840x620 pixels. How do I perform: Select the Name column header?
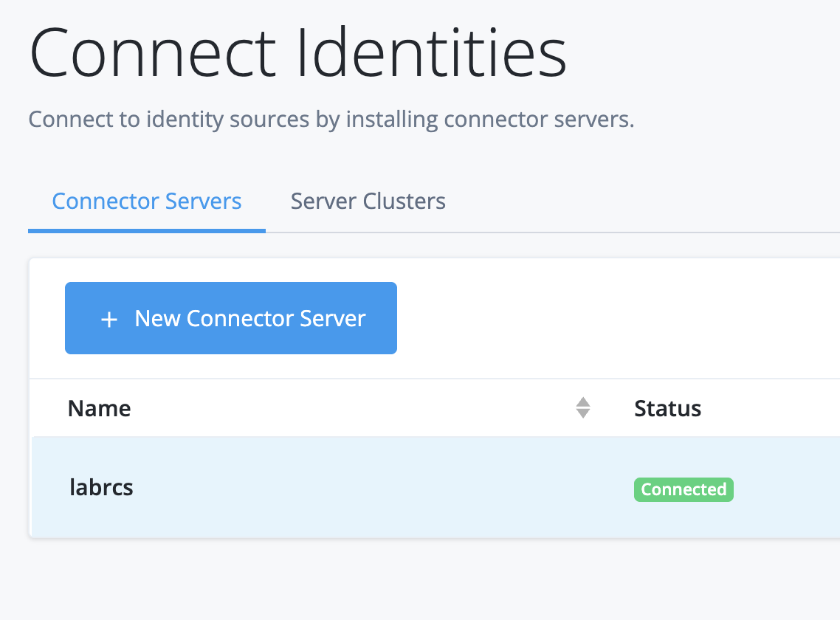coord(99,408)
